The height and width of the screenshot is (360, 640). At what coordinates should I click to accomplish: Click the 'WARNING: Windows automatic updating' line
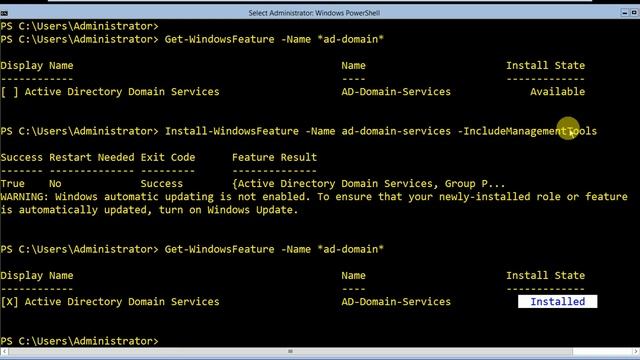click(314, 197)
